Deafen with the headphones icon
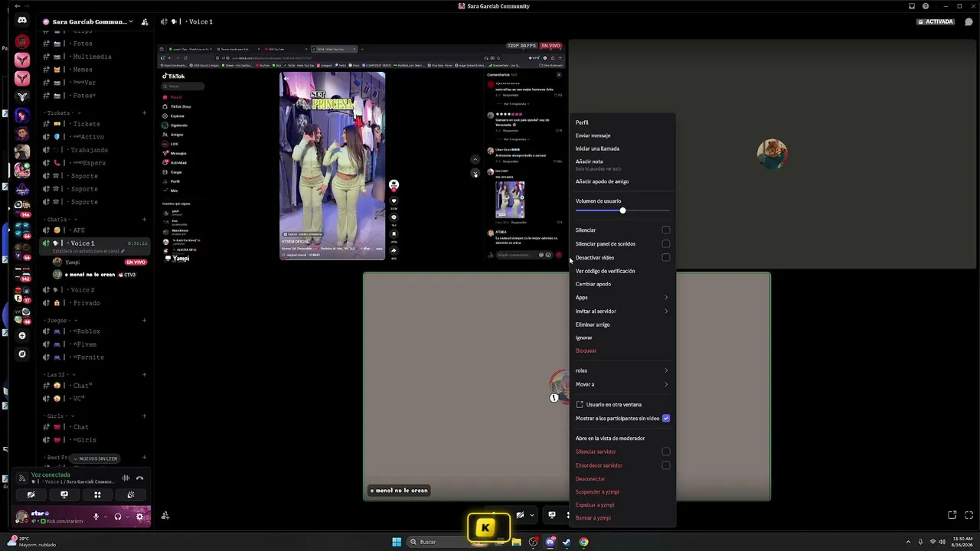 [117, 517]
